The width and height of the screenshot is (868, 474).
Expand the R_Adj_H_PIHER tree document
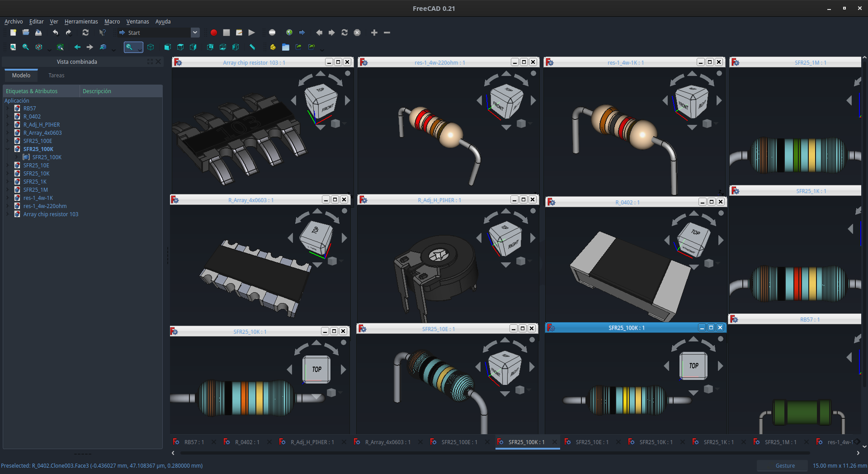point(7,125)
